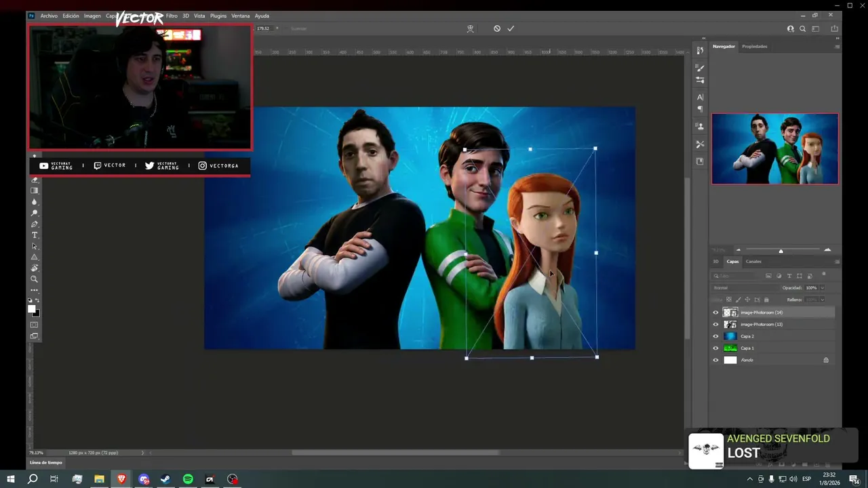Open the Capas panel options menu

(x=837, y=262)
